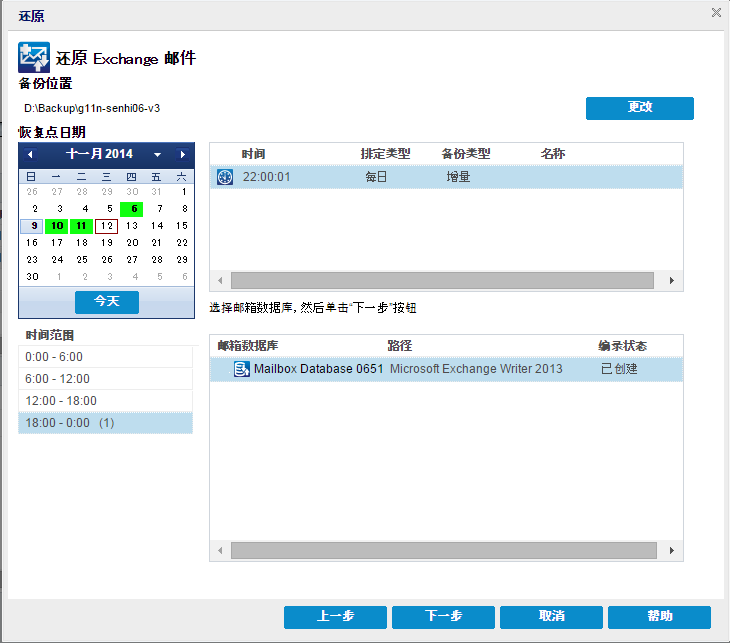The image size is (730, 643).
Task: Select time range 12:00 - 18:00
Action: click(x=105, y=400)
